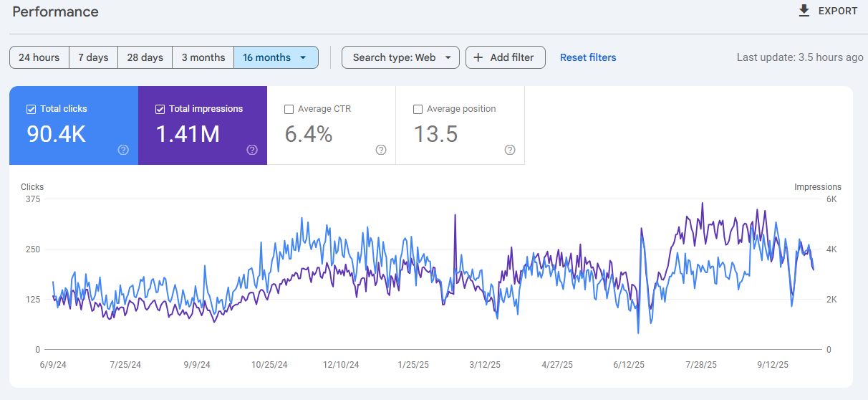
Task: Open help icon on Total clicks card
Action: coord(123,150)
